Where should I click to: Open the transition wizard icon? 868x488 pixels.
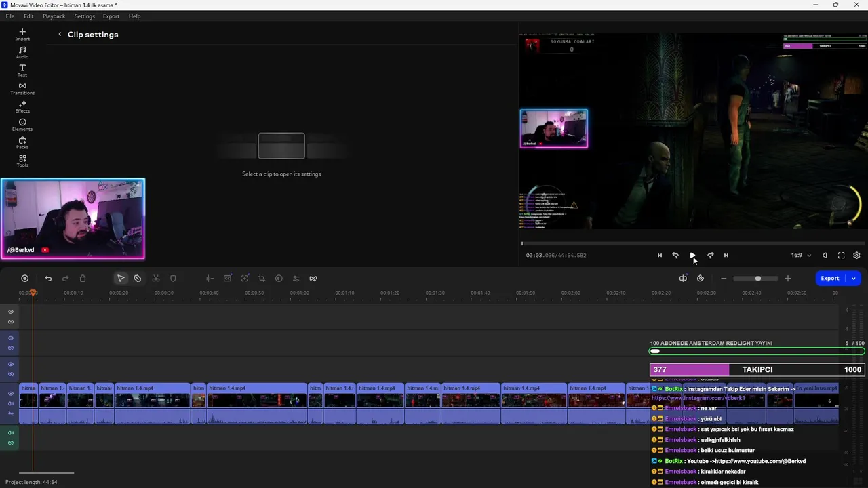pos(313,279)
